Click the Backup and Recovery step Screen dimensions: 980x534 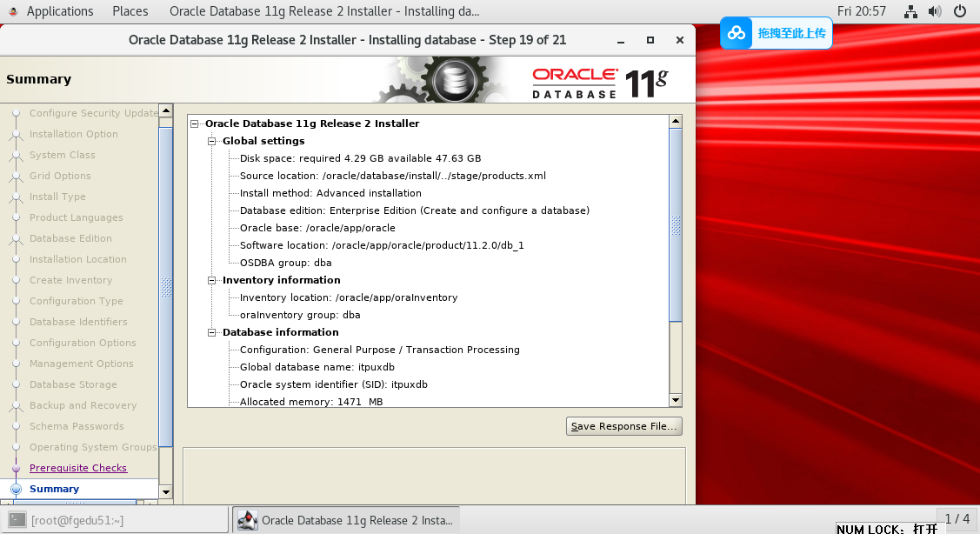coord(83,406)
